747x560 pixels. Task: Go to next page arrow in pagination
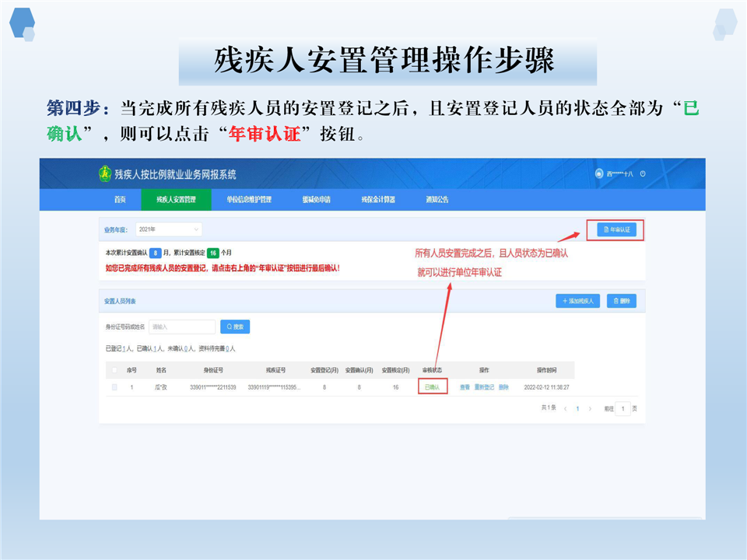click(x=590, y=408)
